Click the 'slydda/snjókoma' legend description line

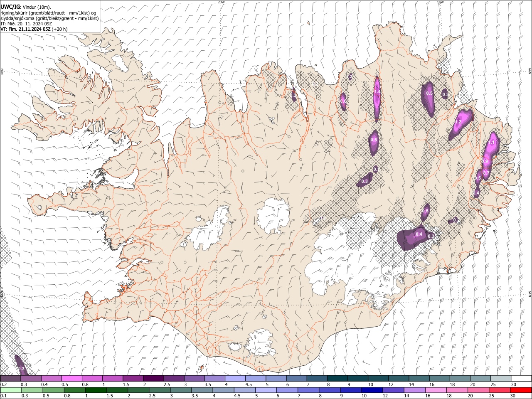(49, 18)
